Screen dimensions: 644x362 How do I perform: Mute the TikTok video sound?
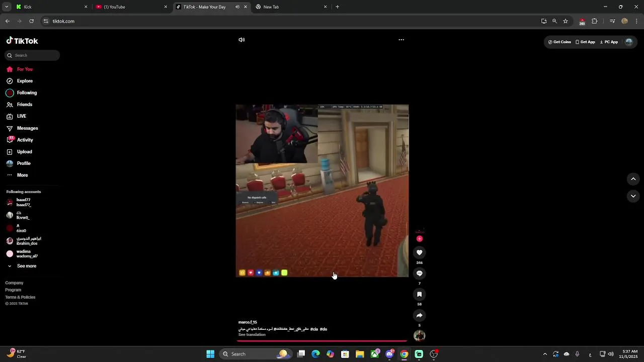click(x=242, y=40)
